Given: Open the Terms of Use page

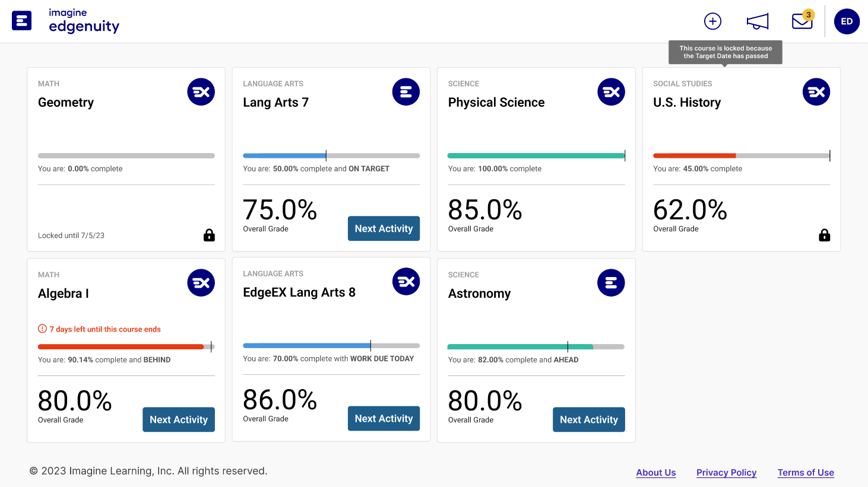Looking at the screenshot, I should pyautogui.click(x=806, y=472).
